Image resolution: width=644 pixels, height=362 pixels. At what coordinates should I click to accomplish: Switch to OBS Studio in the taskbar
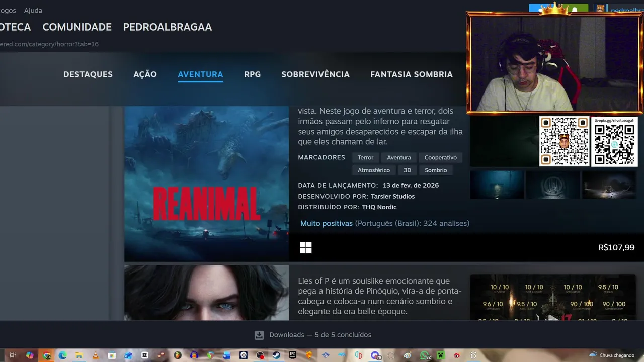[260, 355]
